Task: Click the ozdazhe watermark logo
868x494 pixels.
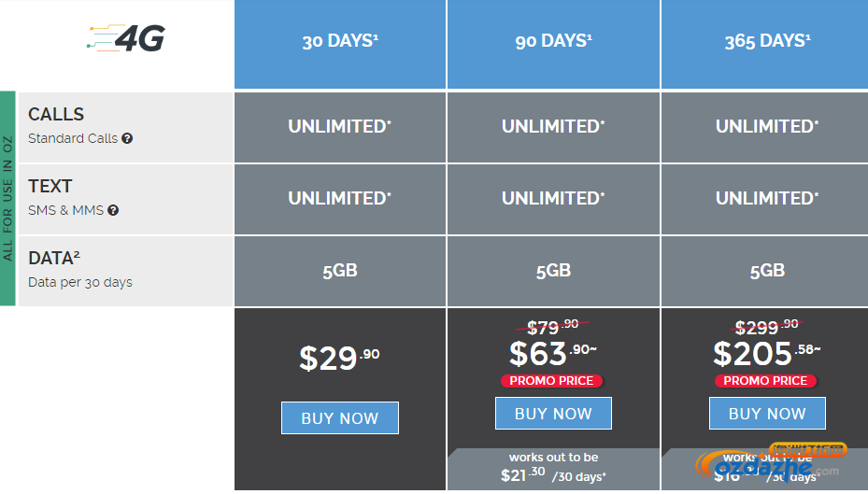Action: (771, 462)
